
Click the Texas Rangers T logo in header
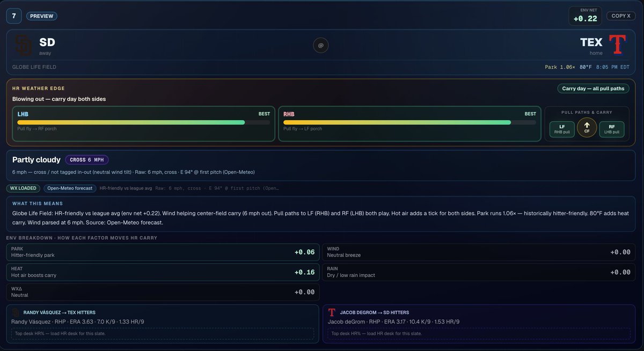pyautogui.click(x=618, y=45)
